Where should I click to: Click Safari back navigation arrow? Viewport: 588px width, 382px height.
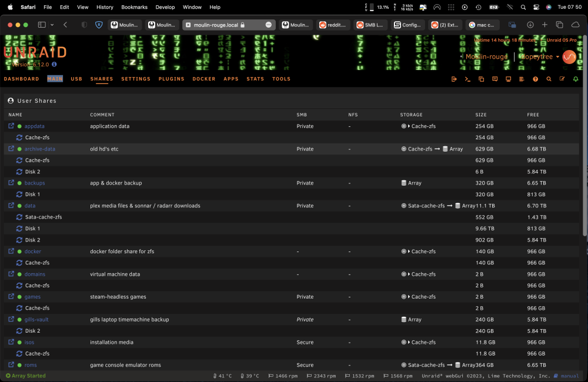point(65,25)
